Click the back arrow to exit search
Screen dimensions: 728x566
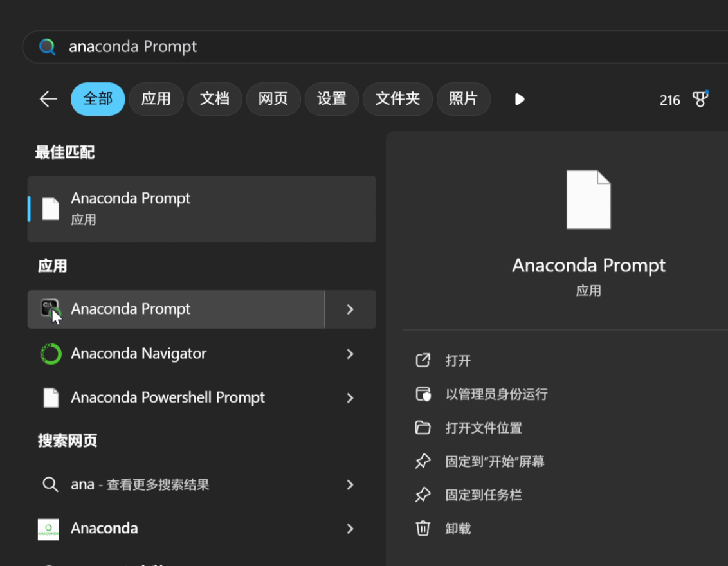pyautogui.click(x=48, y=99)
